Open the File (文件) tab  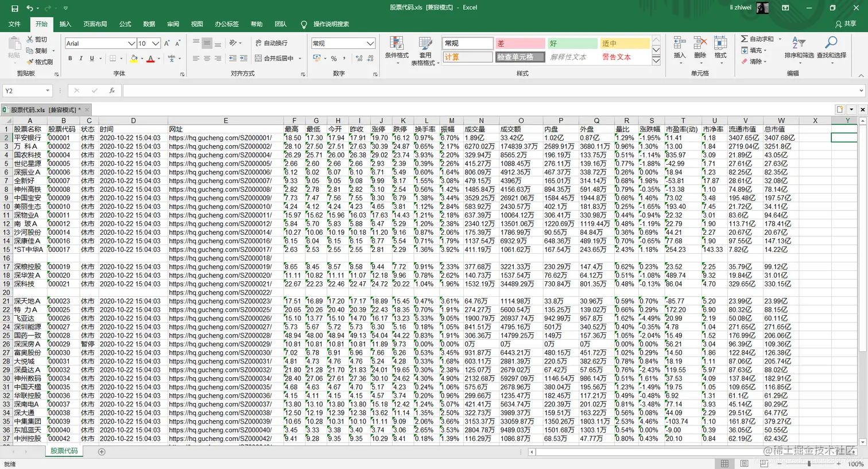14,24
